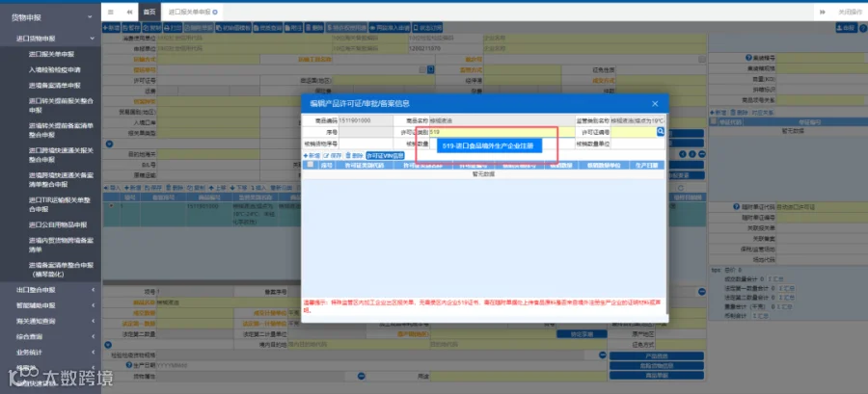Click the blue minus icon beside 检验检疫货物规格
The width and height of the screenshot is (868, 394).
pos(602,355)
